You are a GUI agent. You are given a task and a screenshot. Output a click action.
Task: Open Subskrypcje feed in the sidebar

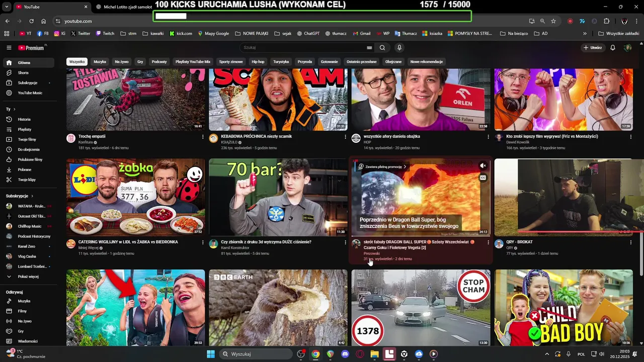[x=28, y=83]
